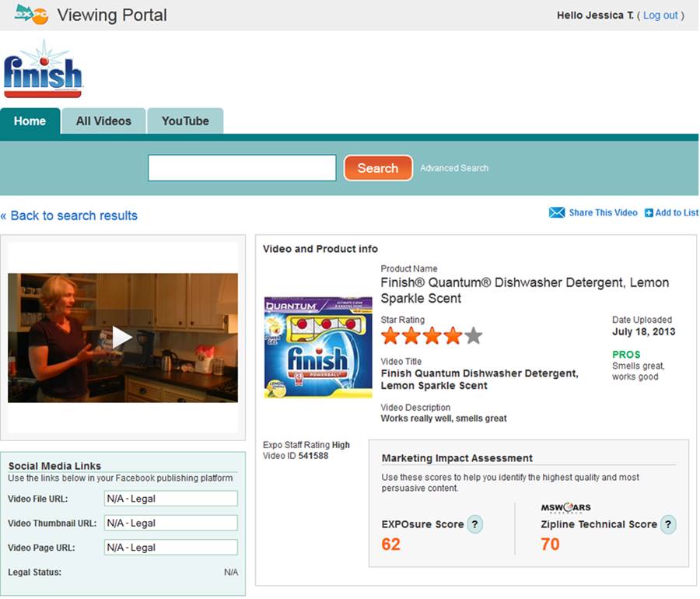This screenshot has width=700, height=599.
Task: Click the Finish brand logo
Action: (x=43, y=69)
